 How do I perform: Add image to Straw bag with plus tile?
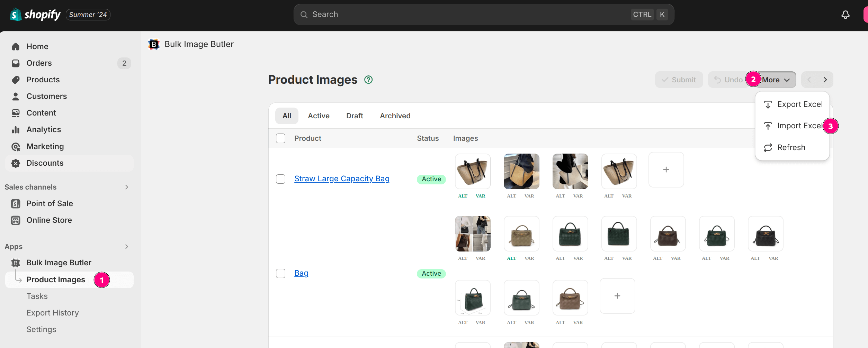point(666,170)
